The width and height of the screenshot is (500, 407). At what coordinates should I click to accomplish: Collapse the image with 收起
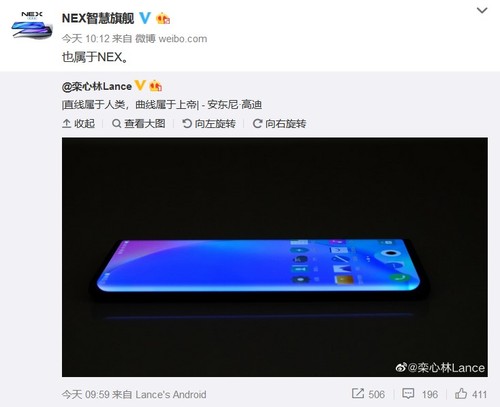[x=79, y=124]
